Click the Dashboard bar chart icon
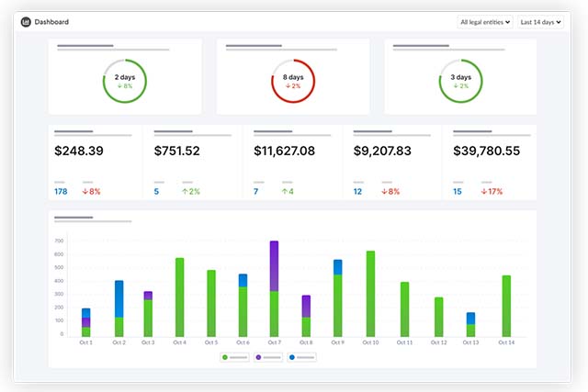 [x=25, y=21]
